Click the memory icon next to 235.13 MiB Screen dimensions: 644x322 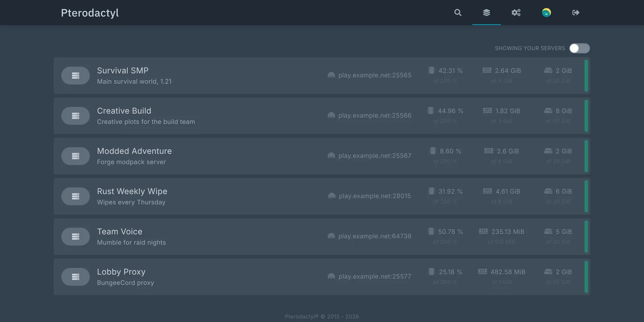tap(483, 231)
